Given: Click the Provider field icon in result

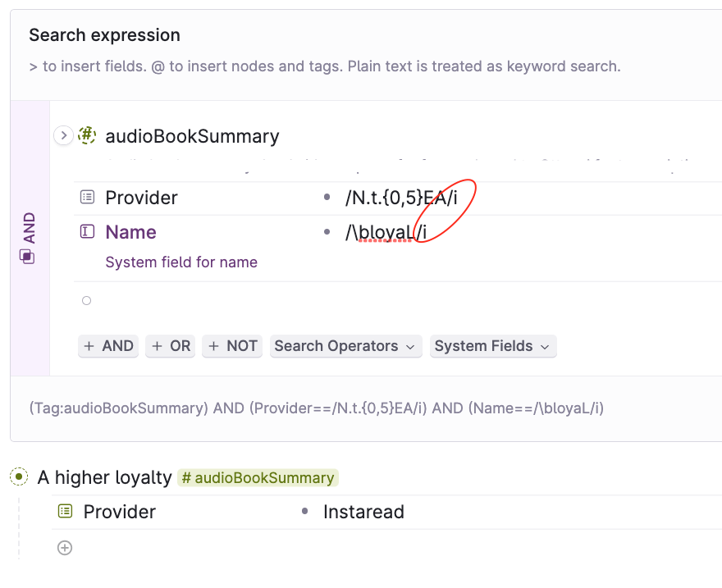Looking at the screenshot, I should 65,511.
